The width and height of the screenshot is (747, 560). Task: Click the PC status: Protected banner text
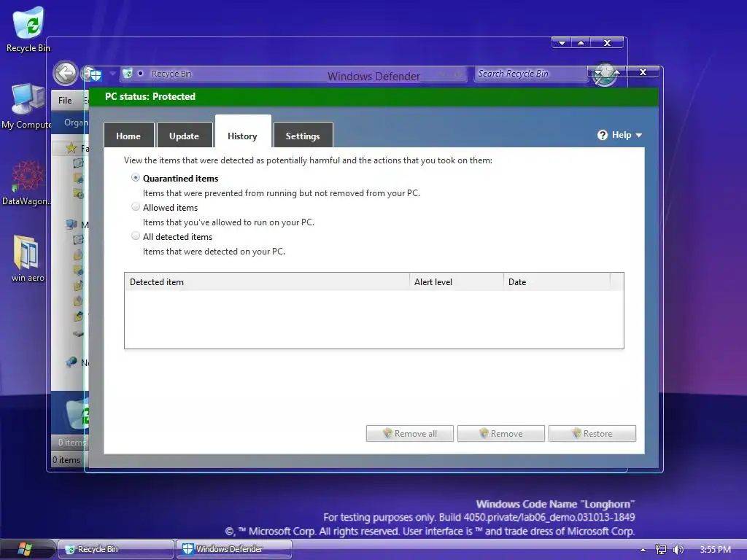150,96
